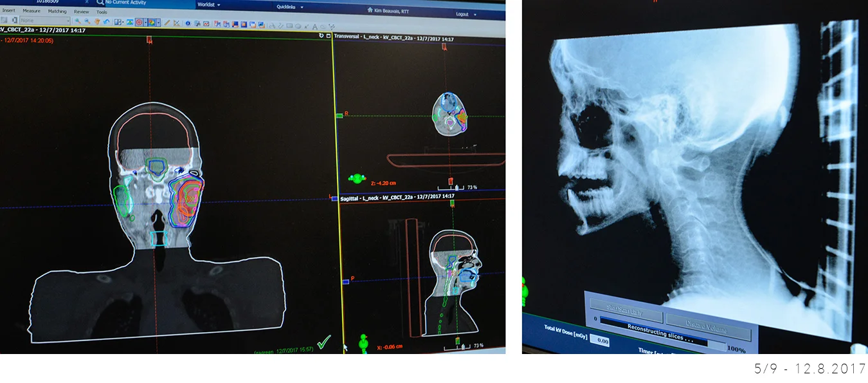The height and width of the screenshot is (383, 868).
Task: Click the red slice marker atop coronal view
Action: click(149, 39)
